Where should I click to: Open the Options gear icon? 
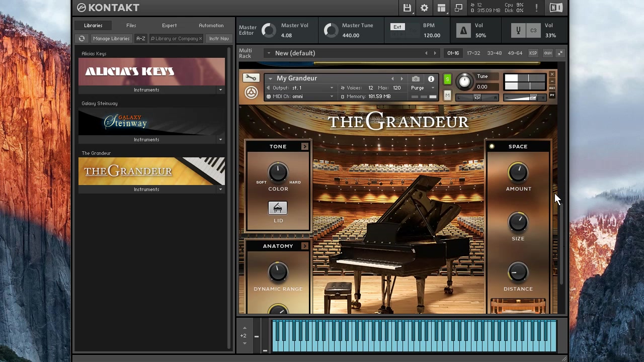click(424, 8)
